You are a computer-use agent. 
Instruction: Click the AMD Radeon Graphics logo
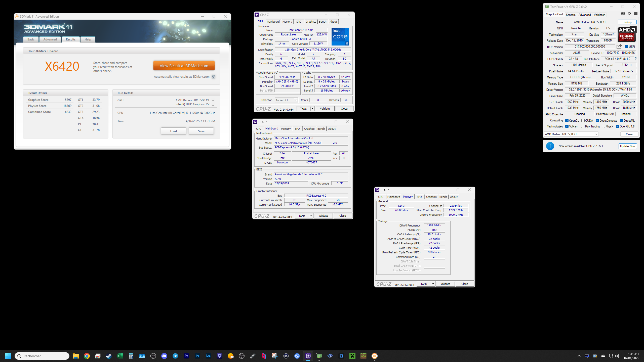pos(627,34)
